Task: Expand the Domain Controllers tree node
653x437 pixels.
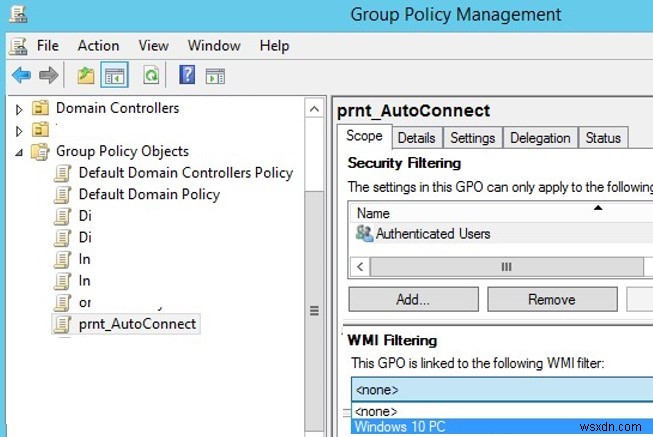Action: tap(18, 108)
